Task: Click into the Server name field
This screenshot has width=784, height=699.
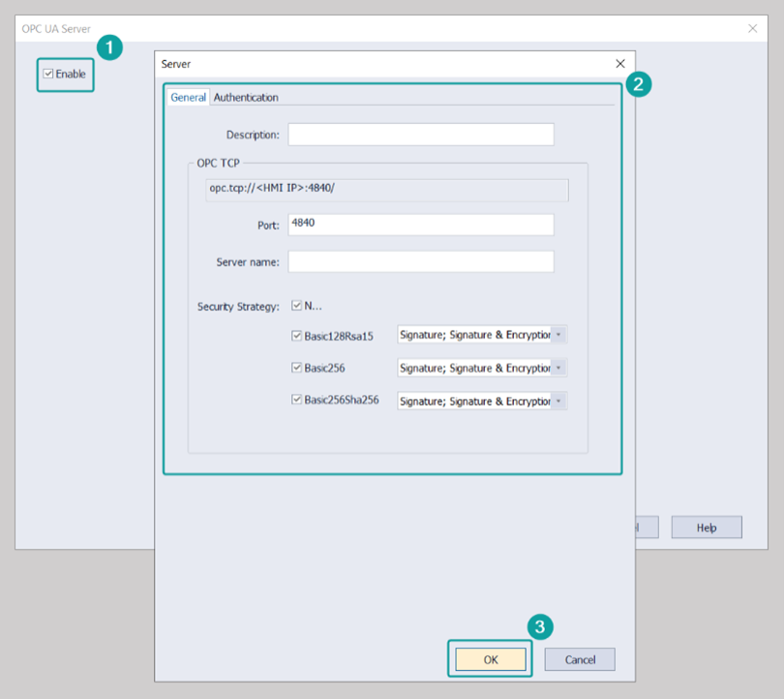Action: click(x=420, y=262)
